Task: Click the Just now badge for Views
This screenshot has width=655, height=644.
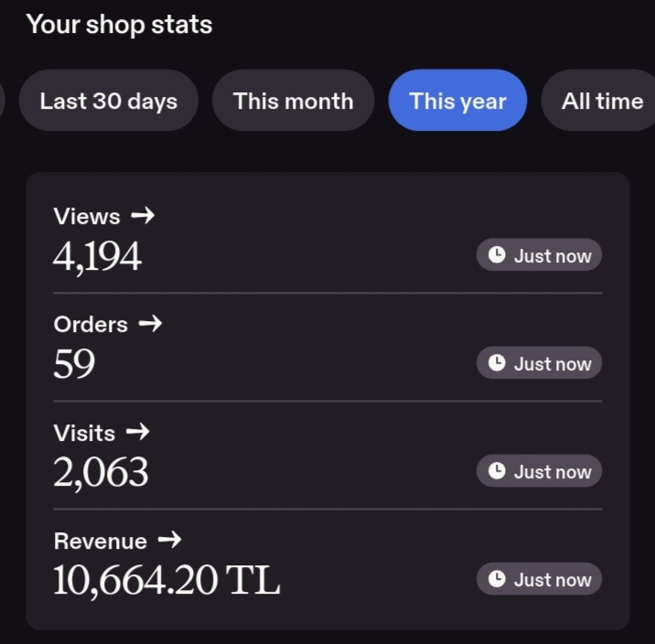Action: (539, 254)
